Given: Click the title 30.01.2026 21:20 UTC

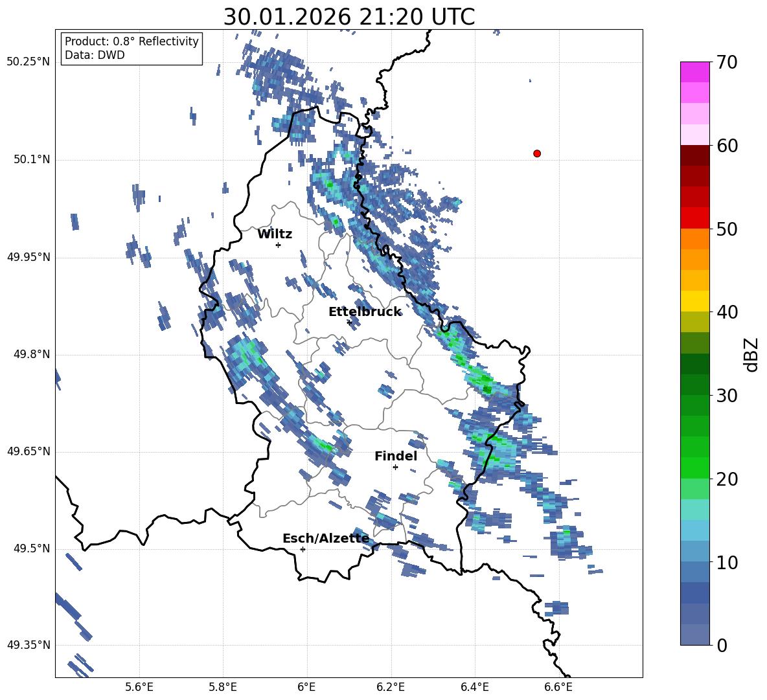Looking at the screenshot, I should point(349,17).
